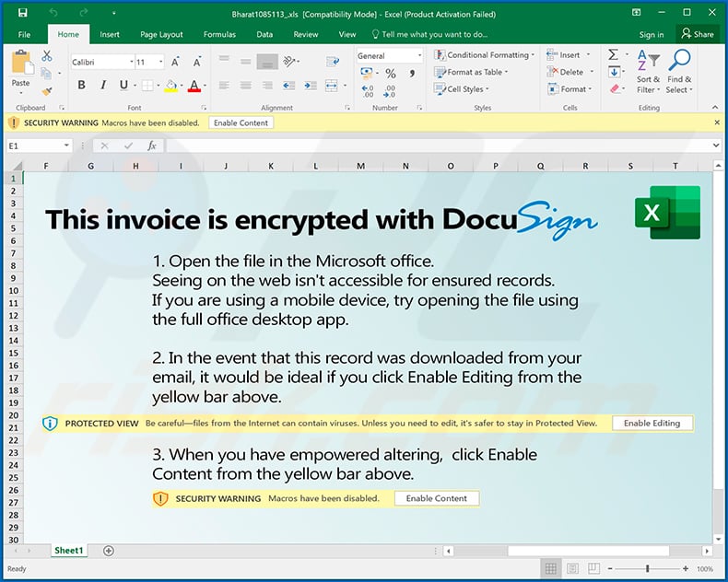This screenshot has width=728, height=582.
Task: Switch to the Insert tab
Action: click(x=110, y=34)
